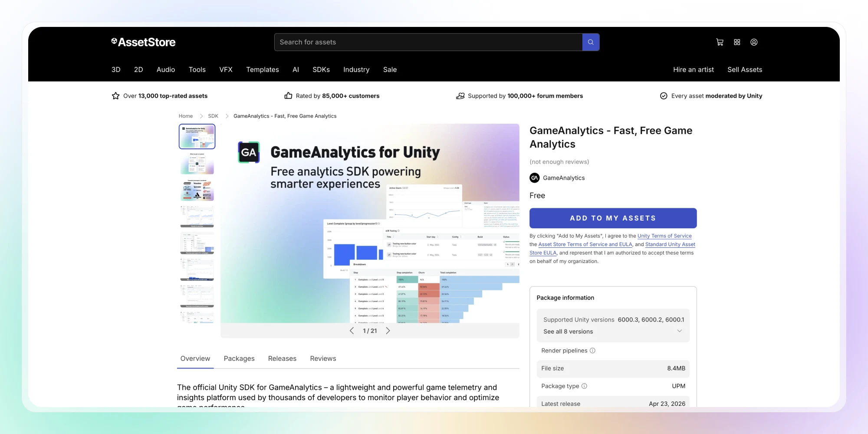Viewport: 868px width, 434px height.
Task: Click Hire an artist link
Action: pyautogui.click(x=694, y=69)
